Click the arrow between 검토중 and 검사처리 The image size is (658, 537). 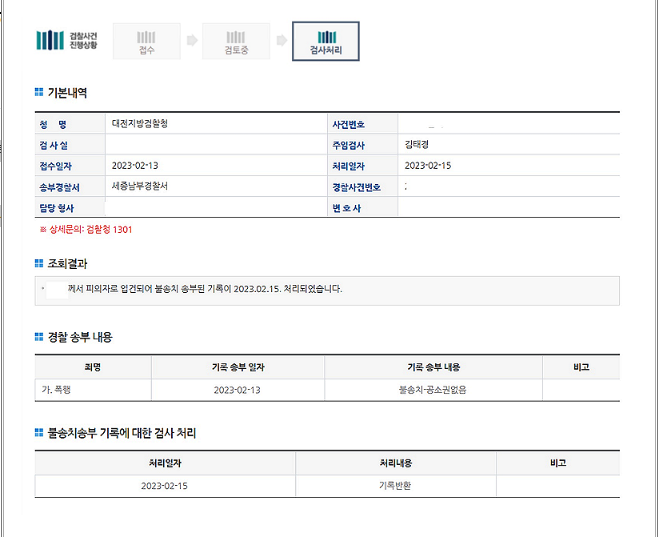pyautogui.click(x=281, y=41)
